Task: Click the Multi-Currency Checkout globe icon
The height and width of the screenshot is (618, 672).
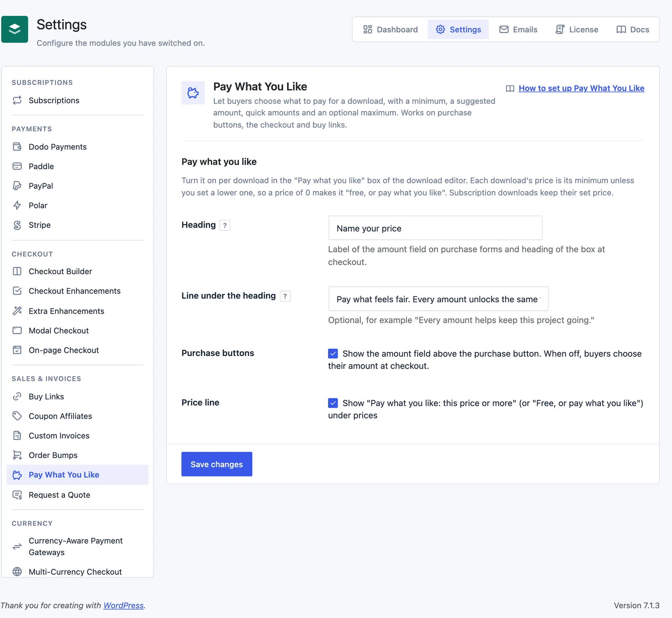Action: point(17,571)
